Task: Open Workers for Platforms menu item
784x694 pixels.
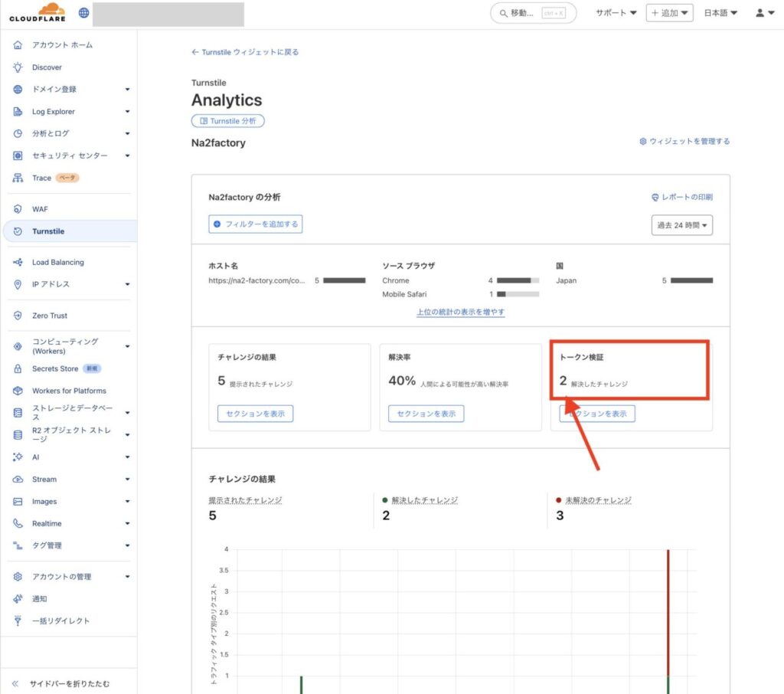Action: 69,391
